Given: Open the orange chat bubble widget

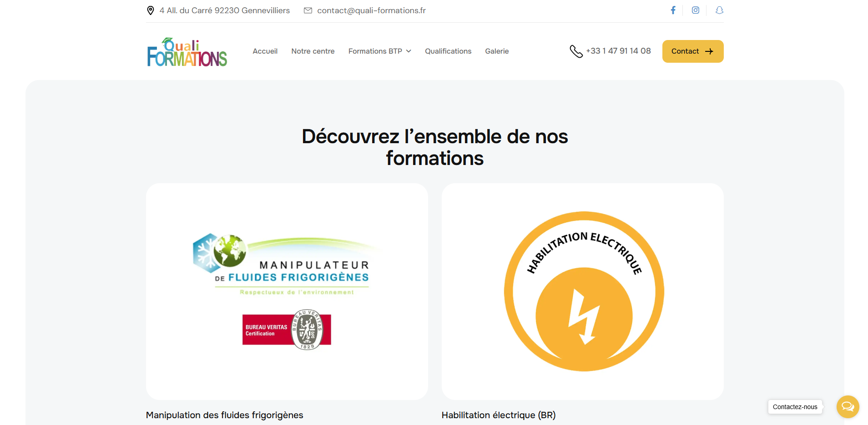Looking at the screenshot, I should 848,406.
